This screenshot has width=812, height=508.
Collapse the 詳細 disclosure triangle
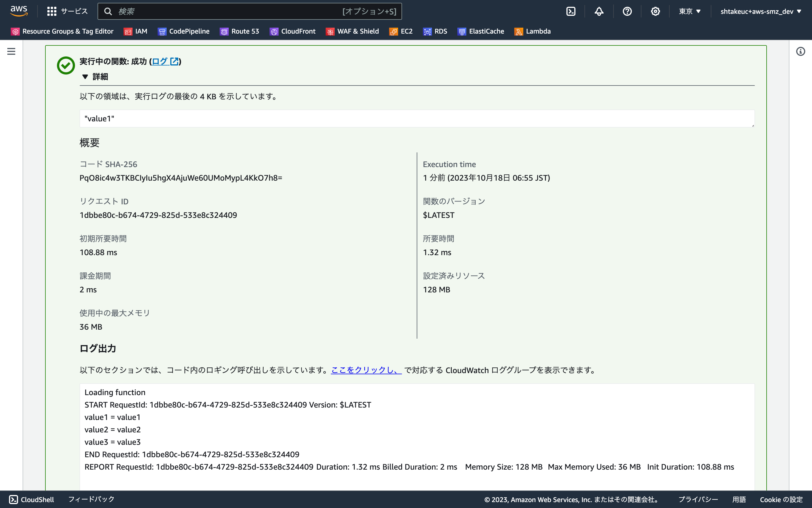85,77
